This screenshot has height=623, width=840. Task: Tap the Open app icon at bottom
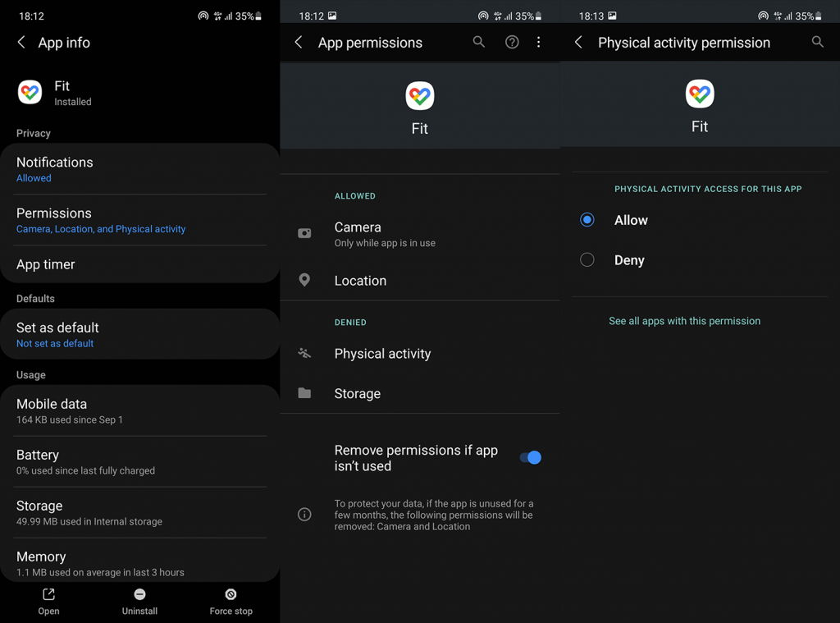click(48, 594)
